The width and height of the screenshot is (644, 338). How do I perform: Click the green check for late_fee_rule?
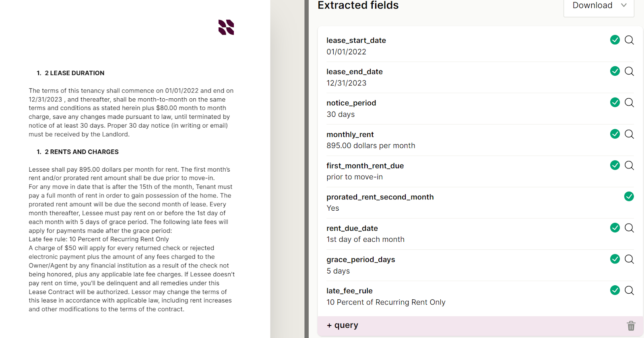pyautogui.click(x=615, y=290)
